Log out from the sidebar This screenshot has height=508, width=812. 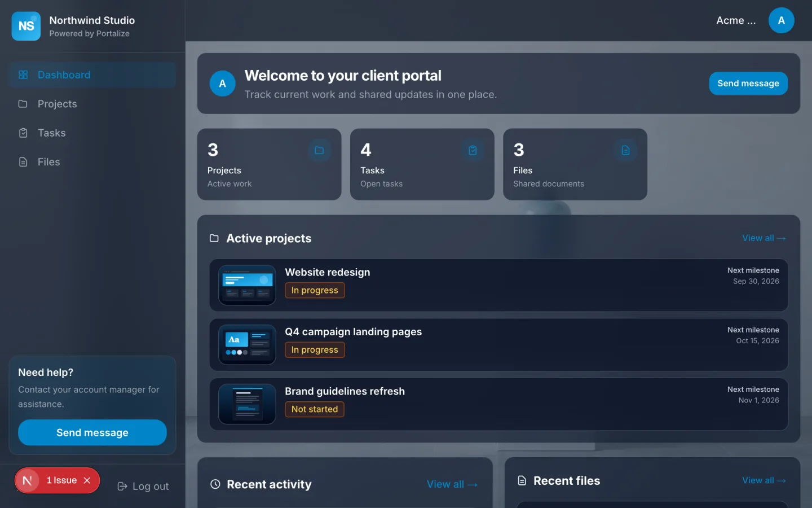(x=143, y=487)
